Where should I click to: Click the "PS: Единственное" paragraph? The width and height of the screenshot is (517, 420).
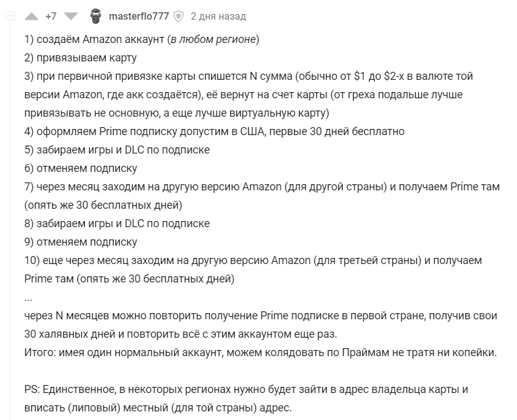point(246,399)
